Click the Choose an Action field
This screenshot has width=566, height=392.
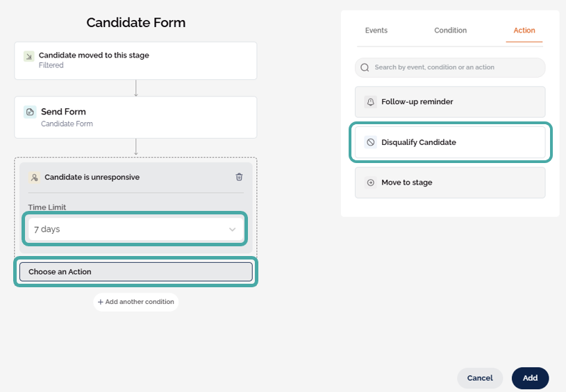[136, 272]
